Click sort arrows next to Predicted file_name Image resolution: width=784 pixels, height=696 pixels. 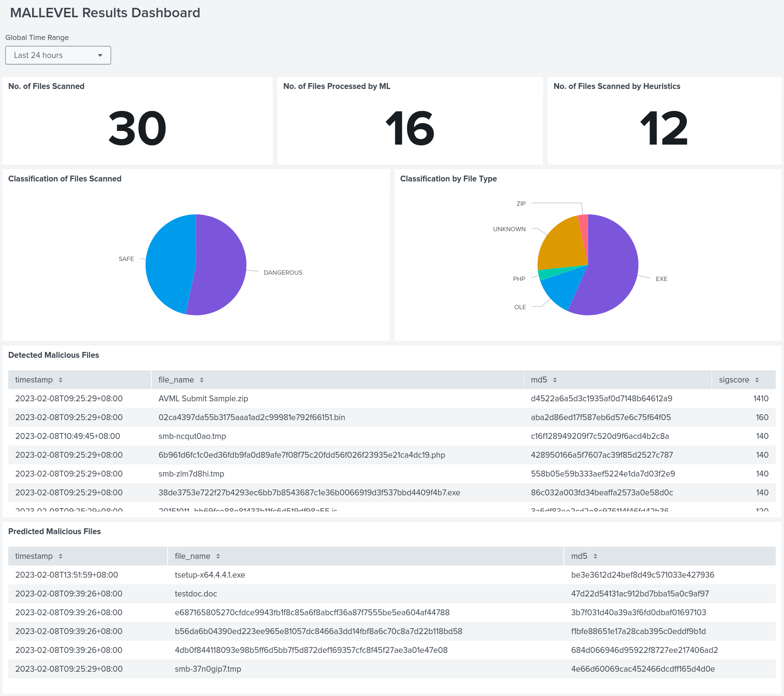pos(218,556)
